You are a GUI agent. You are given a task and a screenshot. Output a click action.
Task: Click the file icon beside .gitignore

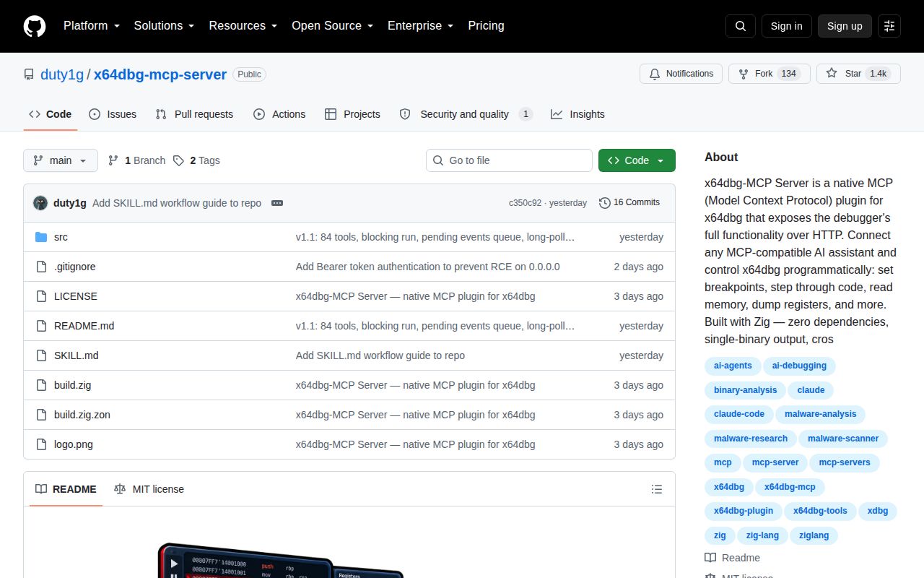41,267
